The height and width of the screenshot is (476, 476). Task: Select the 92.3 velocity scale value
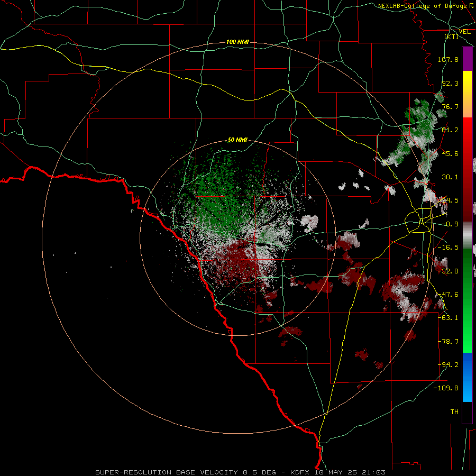click(450, 83)
